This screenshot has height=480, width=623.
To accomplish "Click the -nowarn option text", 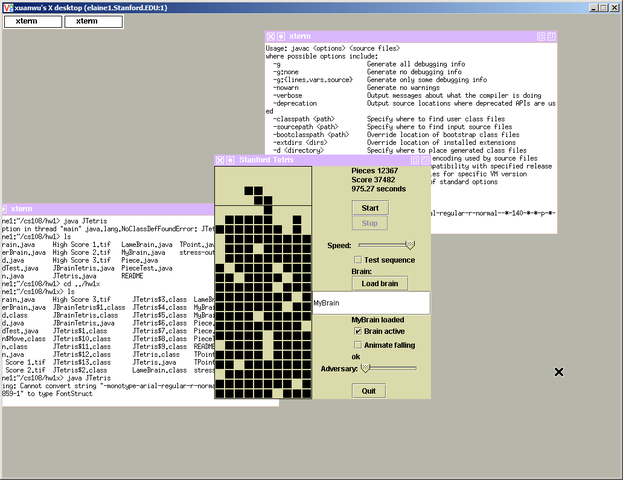I will [x=286, y=88].
